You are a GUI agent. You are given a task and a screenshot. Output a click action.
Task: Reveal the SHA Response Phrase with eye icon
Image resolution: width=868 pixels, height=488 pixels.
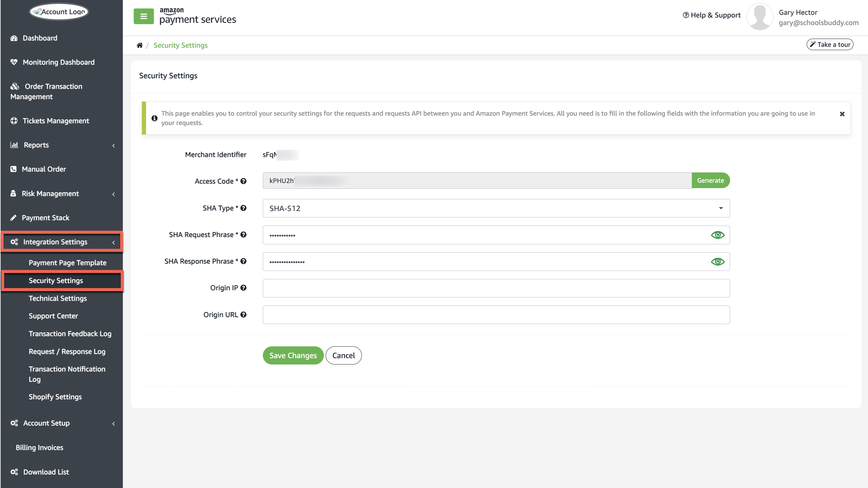(717, 262)
